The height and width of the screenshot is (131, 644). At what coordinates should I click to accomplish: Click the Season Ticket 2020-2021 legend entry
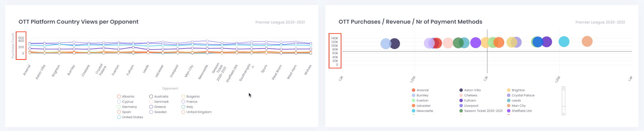pyautogui.click(x=481, y=111)
